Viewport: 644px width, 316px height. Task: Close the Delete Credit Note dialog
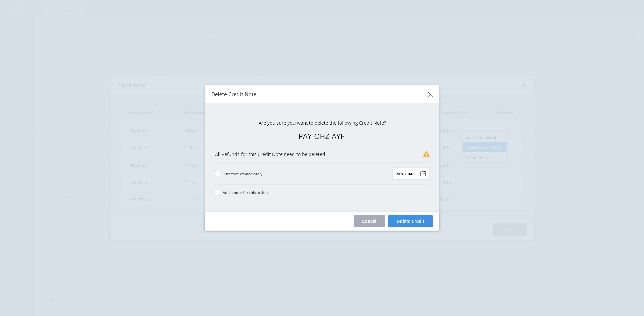click(x=430, y=94)
